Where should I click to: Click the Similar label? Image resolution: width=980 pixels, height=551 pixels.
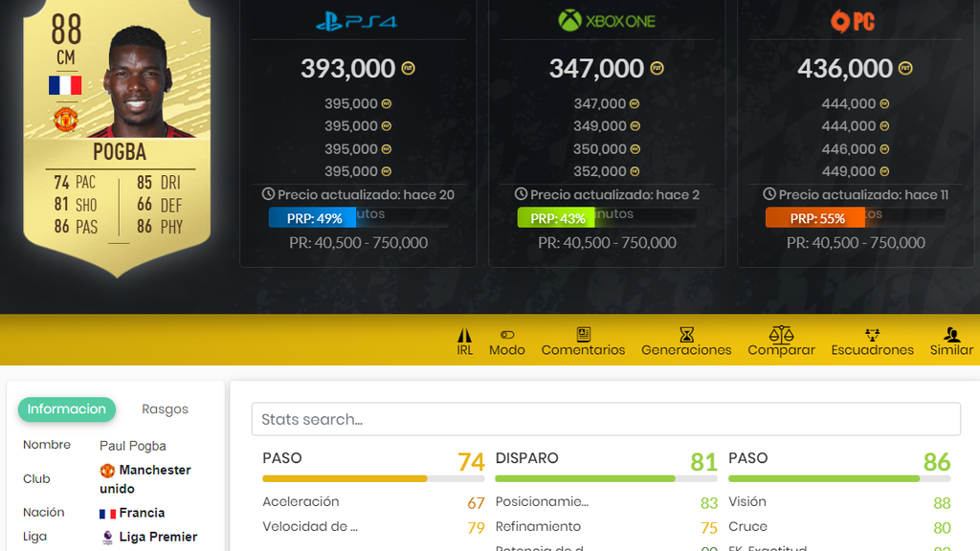[x=951, y=350]
